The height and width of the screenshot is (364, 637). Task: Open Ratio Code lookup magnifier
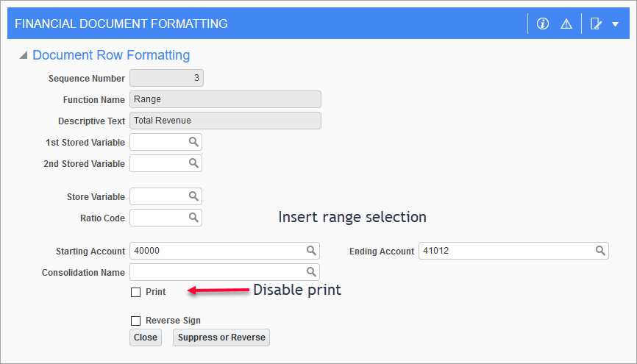point(193,218)
